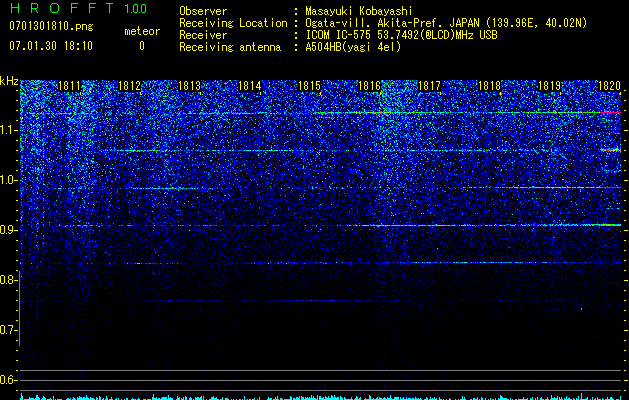
Task: Click the Receiving Location label
Action: [233, 23]
